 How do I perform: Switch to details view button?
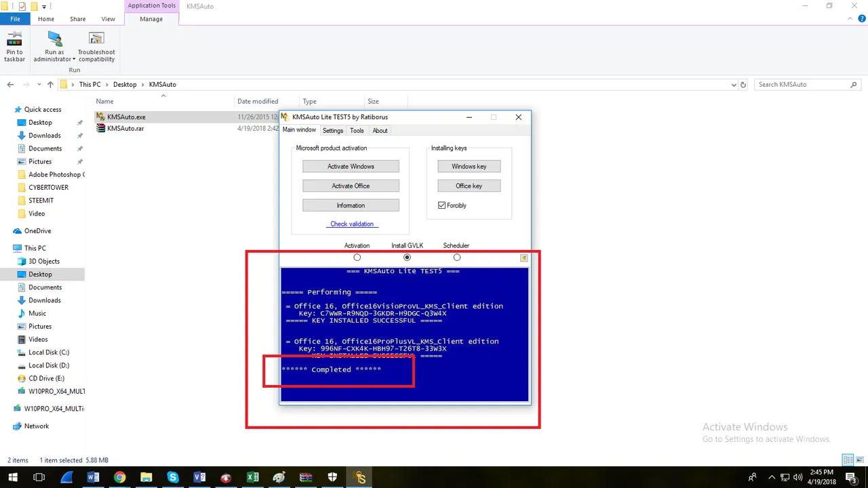point(848,460)
